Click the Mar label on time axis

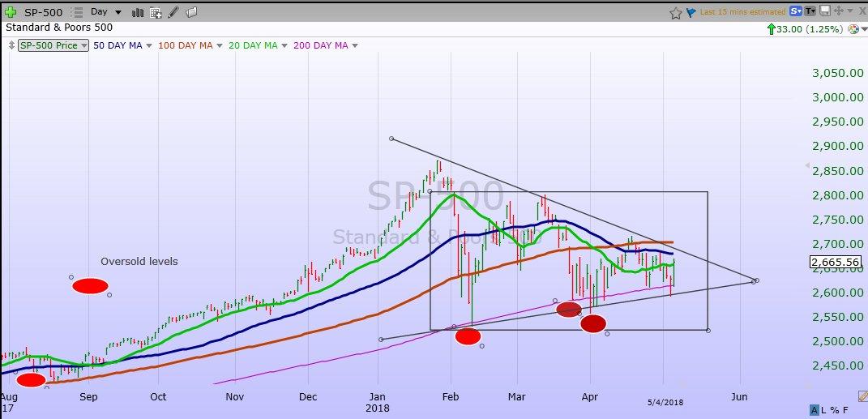[517, 397]
